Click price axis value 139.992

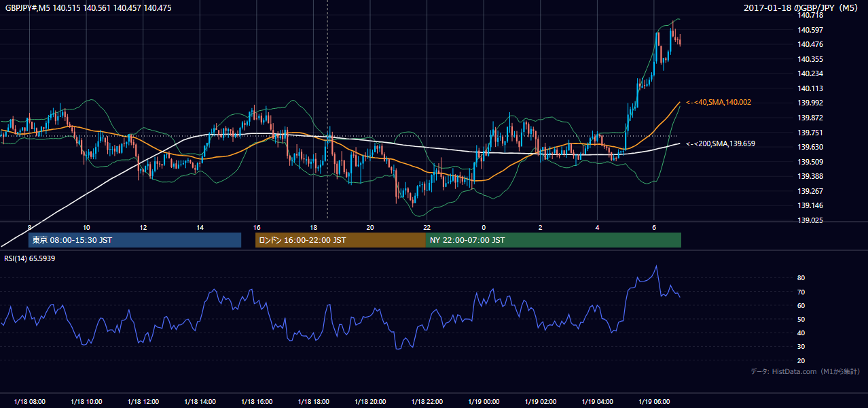click(x=810, y=103)
